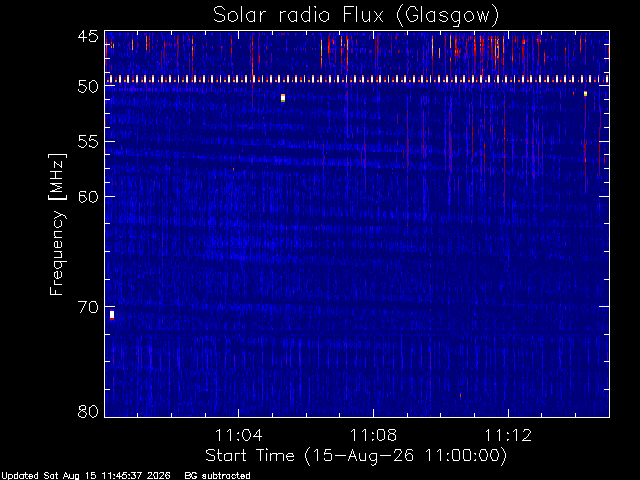This screenshot has height=480, width=640.
Task: Click the BG subtracted label
Action: pos(217,476)
